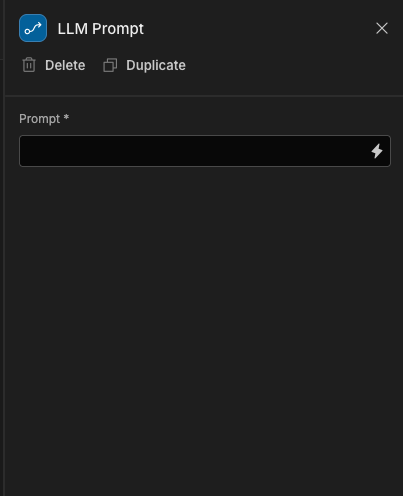The width and height of the screenshot is (403, 496).
Task: Click the "LLM Prompt" panel title
Action: [100, 29]
